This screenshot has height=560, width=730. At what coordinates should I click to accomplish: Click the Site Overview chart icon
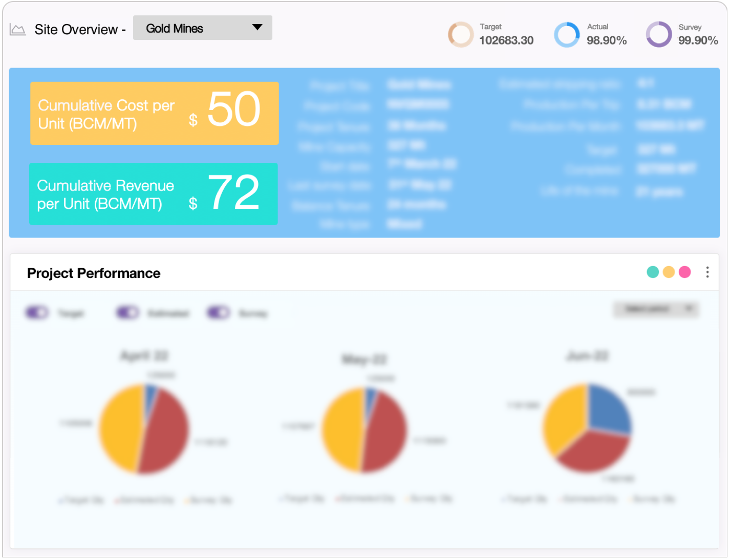[x=17, y=30]
